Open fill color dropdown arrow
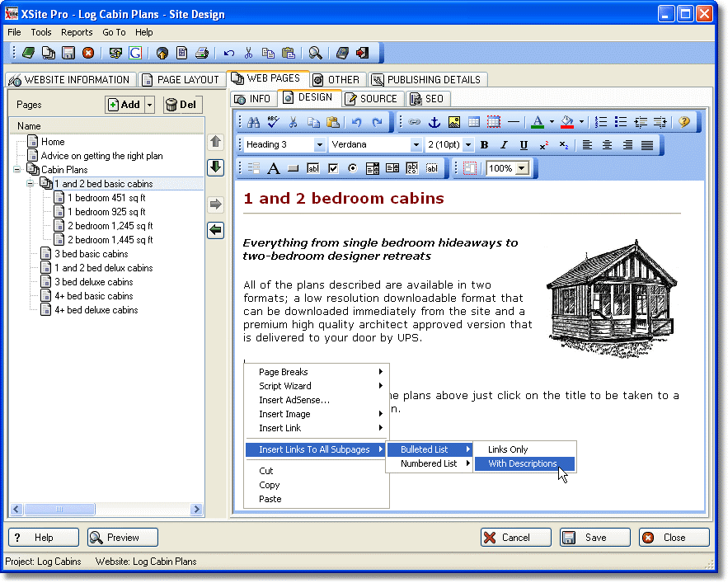Image resolution: width=728 pixels, height=583 pixels. [581, 122]
